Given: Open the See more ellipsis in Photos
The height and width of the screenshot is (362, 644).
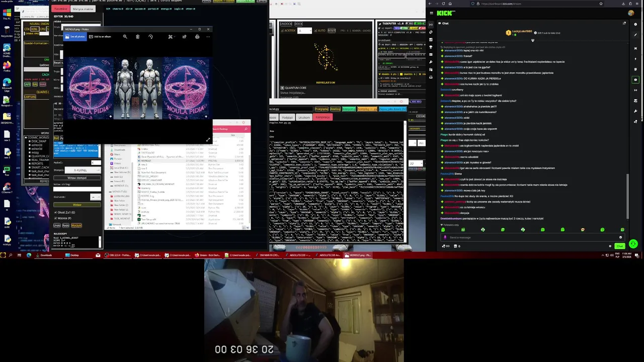Looking at the screenshot, I should coord(207,37).
